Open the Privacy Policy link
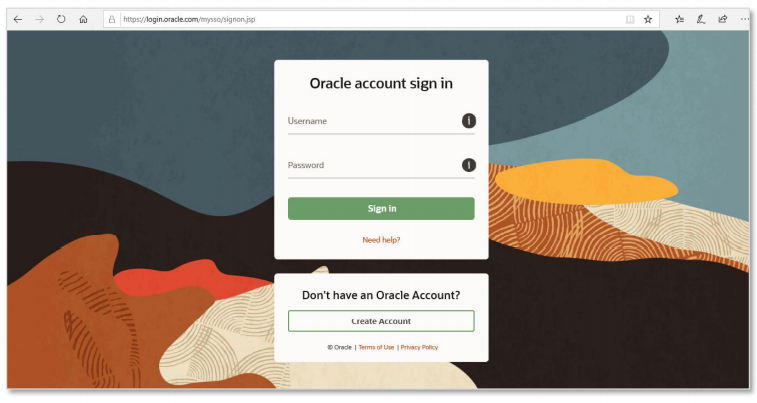The width and height of the screenshot is (757, 403). 419,347
